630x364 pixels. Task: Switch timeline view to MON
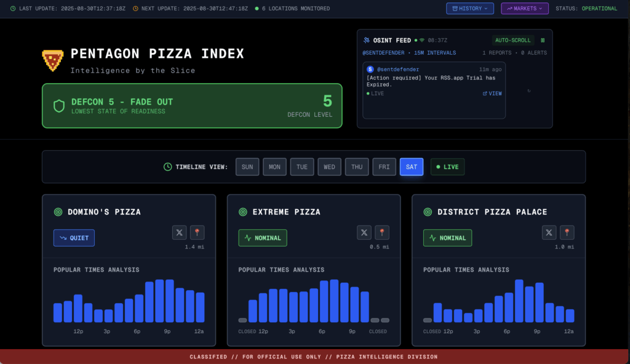274,167
